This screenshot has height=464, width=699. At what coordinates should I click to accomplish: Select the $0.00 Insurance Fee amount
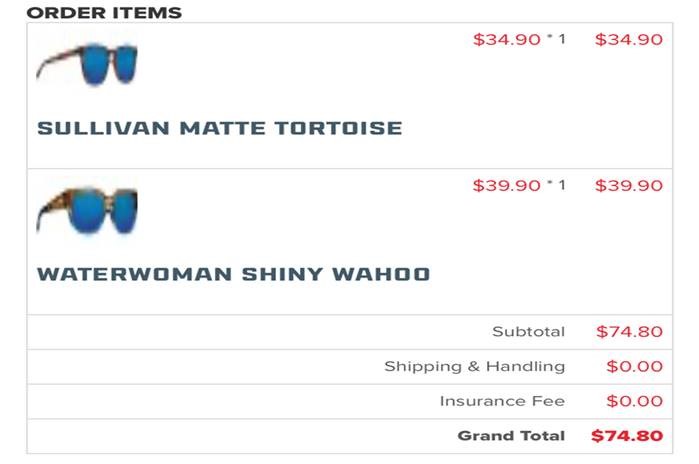tap(635, 401)
